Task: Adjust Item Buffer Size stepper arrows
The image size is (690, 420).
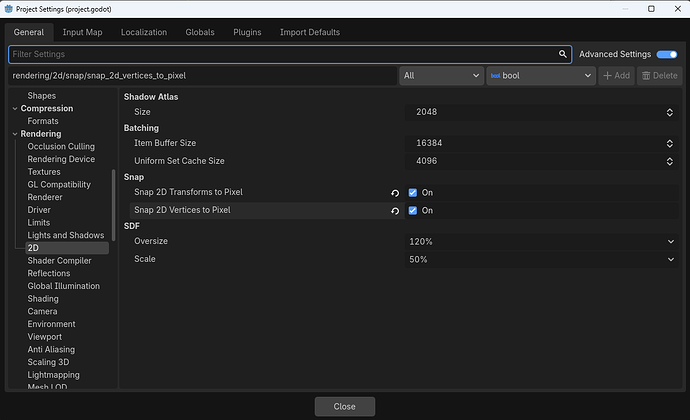Action: tap(669, 143)
